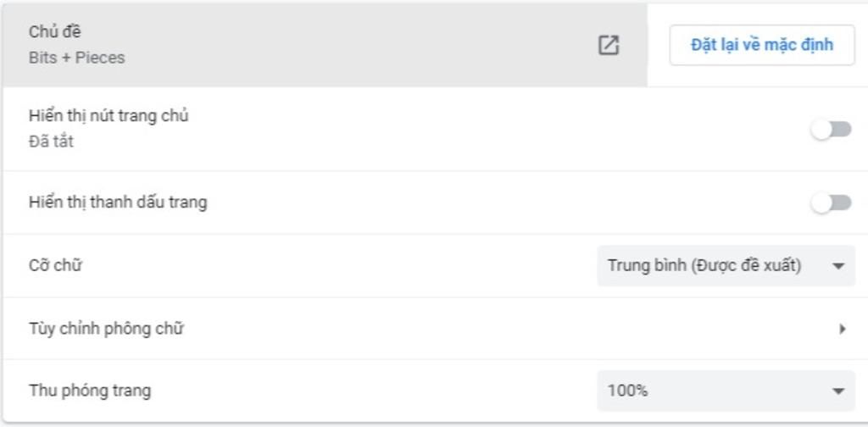Viewport: 868px width, 427px height.
Task: Click the Hiển thị thanh dấu trang label
Action: click(x=118, y=202)
